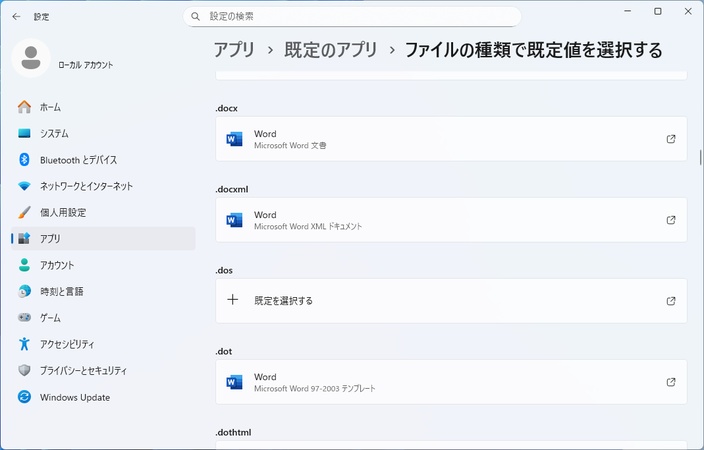Minimize the settings window
This screenshot has height=450, width=704.
628,11
